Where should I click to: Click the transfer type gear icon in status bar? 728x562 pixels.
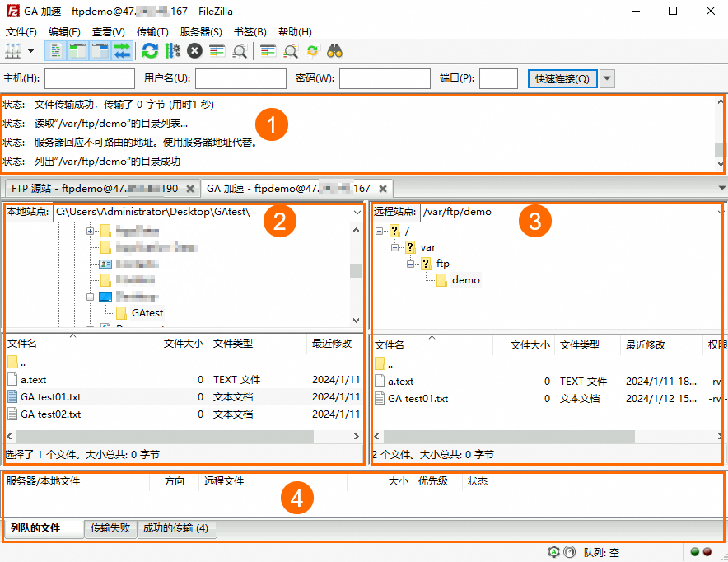tap(553, 552)
